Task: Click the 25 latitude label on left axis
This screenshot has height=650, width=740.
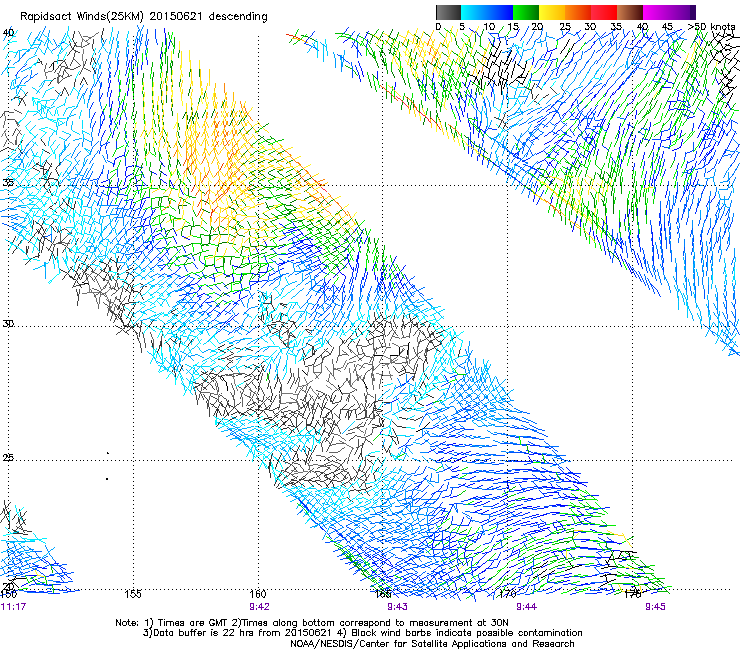Action: tap(8, 458)
